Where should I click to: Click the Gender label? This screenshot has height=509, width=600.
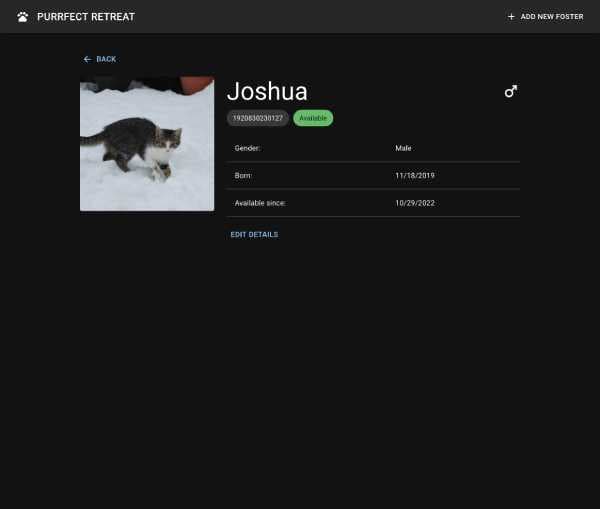pyautogui.click(x=248, y=148)
